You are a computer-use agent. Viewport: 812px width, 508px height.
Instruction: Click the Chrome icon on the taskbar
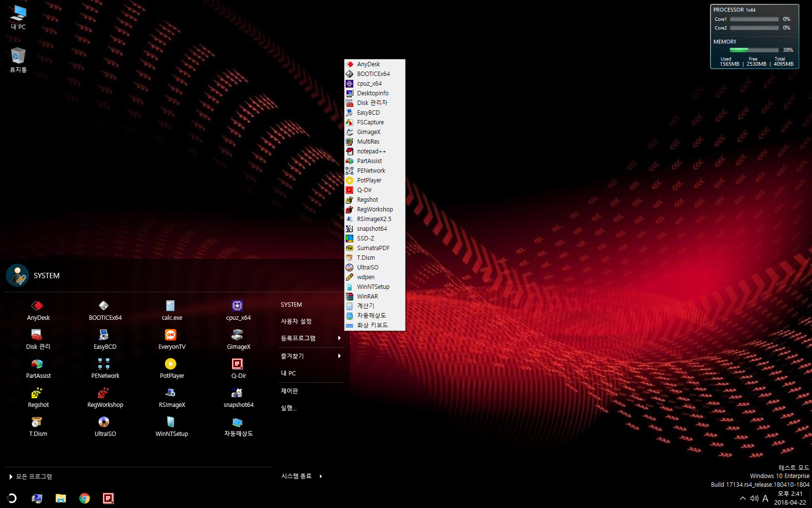85,498
